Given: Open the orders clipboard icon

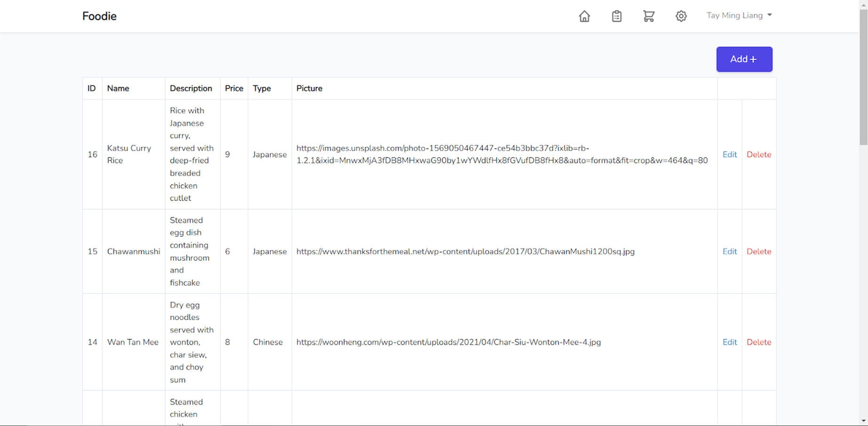Looking at the screenshot, I should tap(616, 16).
